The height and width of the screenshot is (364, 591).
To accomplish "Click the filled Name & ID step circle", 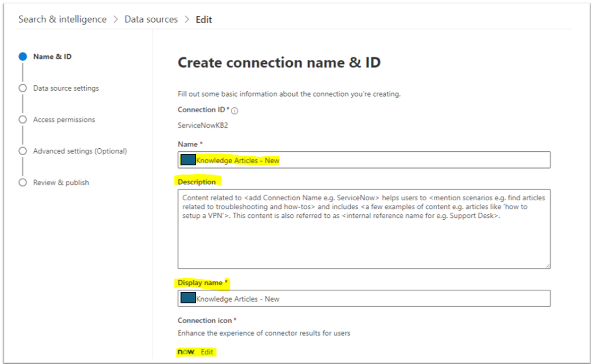I will click(x=23, y=56).
